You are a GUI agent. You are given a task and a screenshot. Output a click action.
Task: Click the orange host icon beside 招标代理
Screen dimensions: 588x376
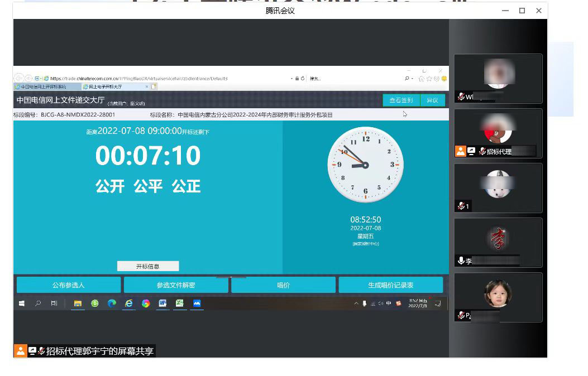461,151
